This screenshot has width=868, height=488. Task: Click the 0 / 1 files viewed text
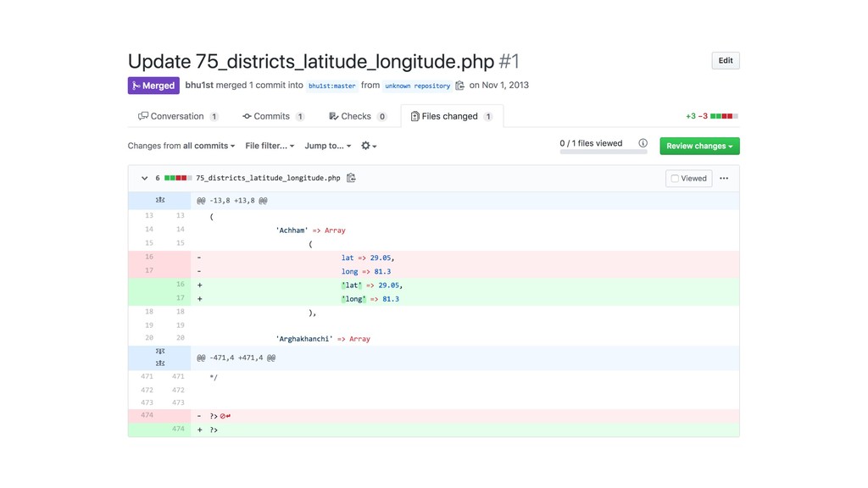click(591, 143)
